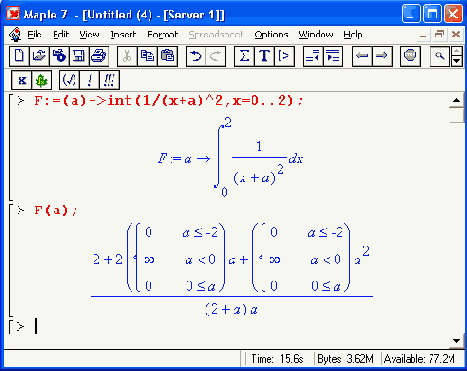467x371 pixels.
Task: Click zoom stepper down arrow
Action: tap(457, 61)
